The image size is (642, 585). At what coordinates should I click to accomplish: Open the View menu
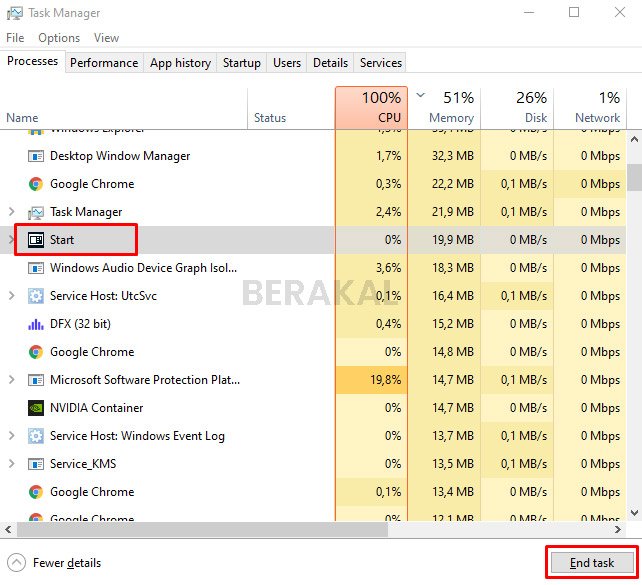point(106,38)
